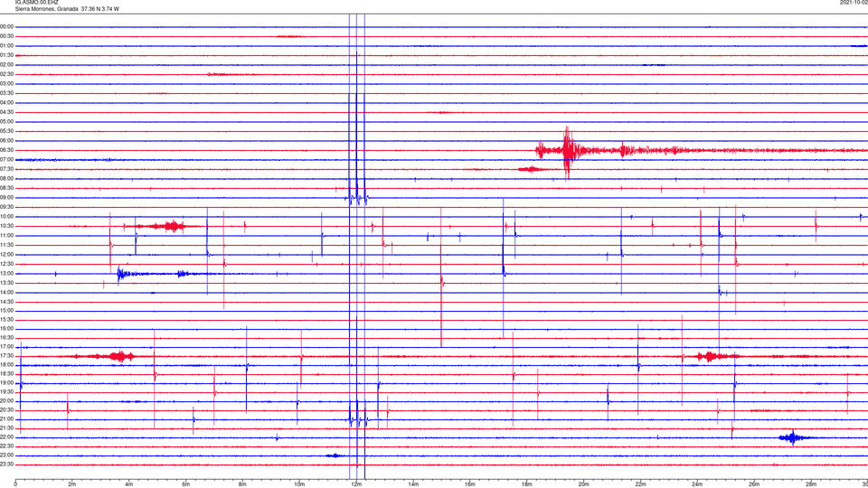Screen dimensions: 868x488
Task: Click the 18m tick label on the time axis
Action: pos(526,484)
